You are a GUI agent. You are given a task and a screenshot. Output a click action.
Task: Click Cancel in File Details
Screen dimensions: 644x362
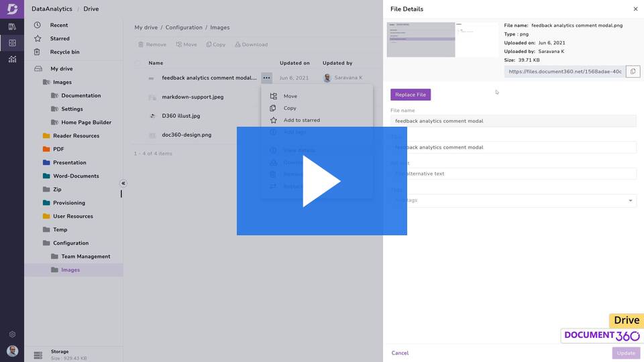pyautogui.click(x=400, y=353)
